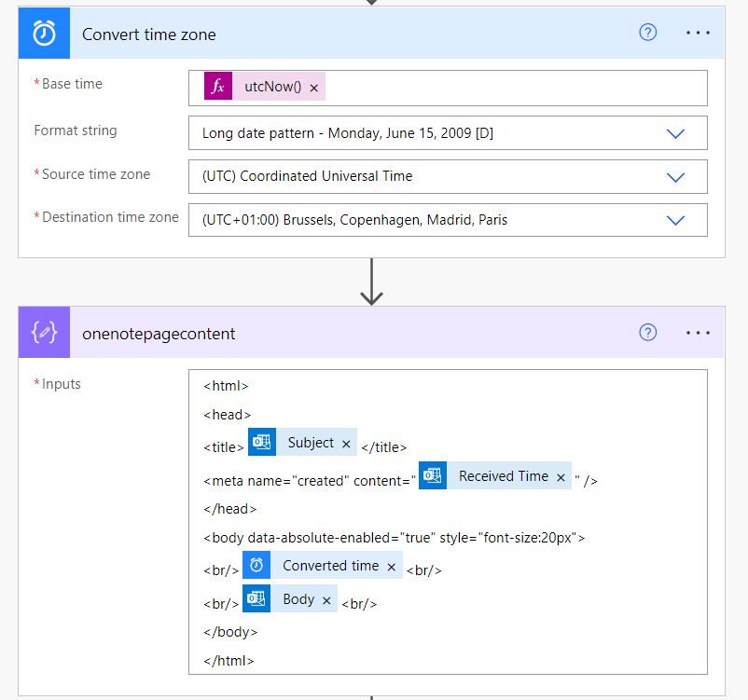The height and width of the screenshot is (700, 748).
Task: Click the </head> closing tag text
Action: coord(230,509)
